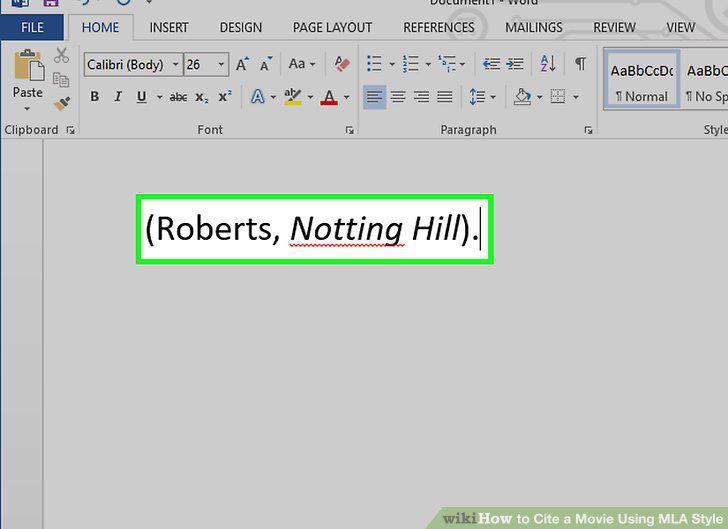Switch to INSERT tab
This screenshot has height=529, width=728.
click(x=169, y=27)
